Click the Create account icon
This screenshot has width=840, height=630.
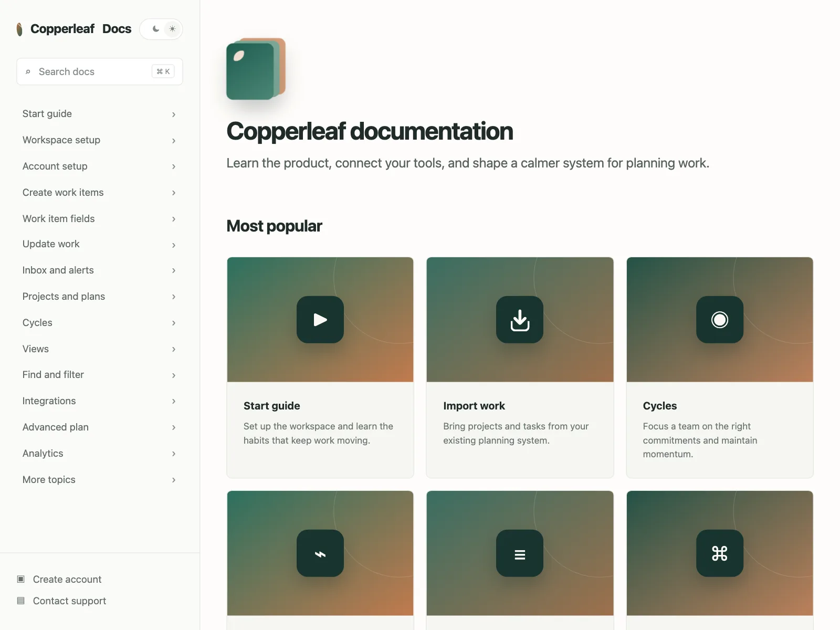coord(21,579)
